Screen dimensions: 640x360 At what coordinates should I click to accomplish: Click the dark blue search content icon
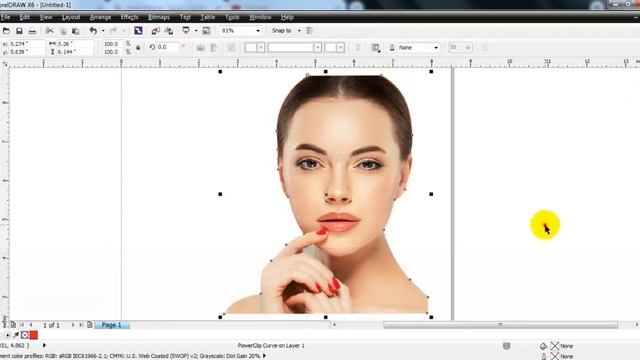coord(138,31)
